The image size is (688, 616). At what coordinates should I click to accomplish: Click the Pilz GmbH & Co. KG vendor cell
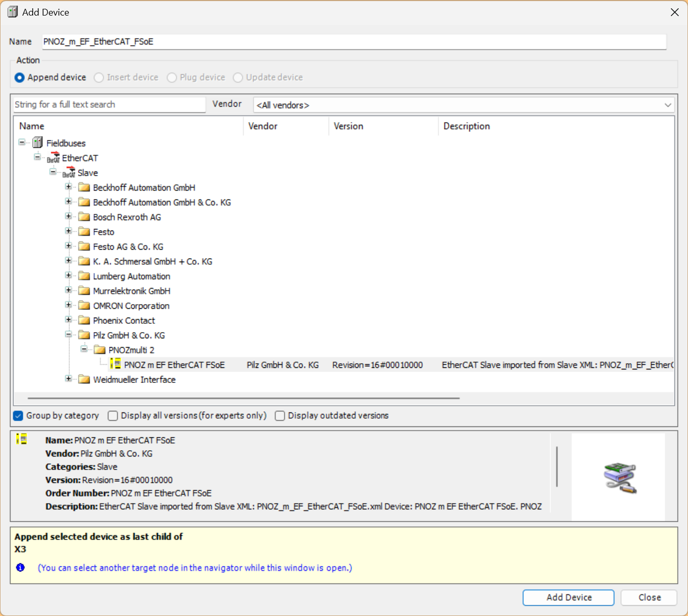click(283, 365)
